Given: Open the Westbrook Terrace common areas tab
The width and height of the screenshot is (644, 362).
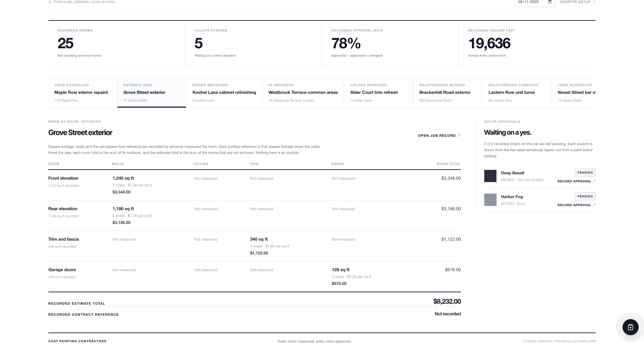Looking at the screenshot, I should [303, 93].
